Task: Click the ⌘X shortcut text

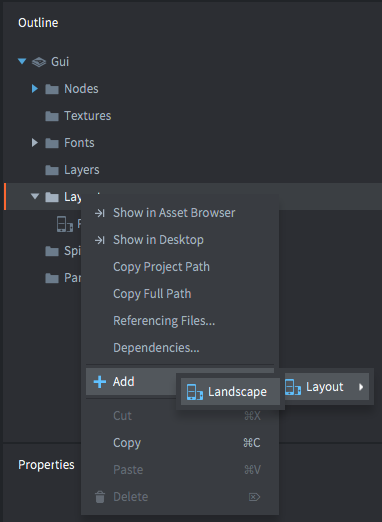Action: (252, 416)
